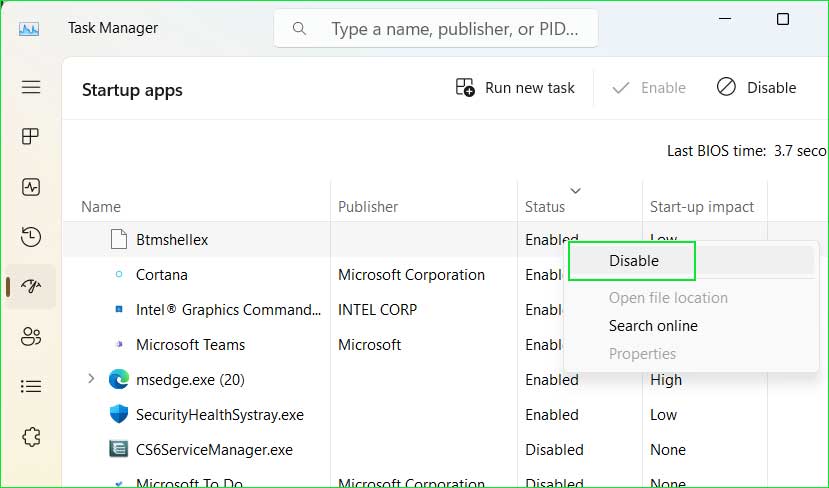Click the Enable toolbar button
The width and height of the screenshot is (829, 488).
click(649, 87)
